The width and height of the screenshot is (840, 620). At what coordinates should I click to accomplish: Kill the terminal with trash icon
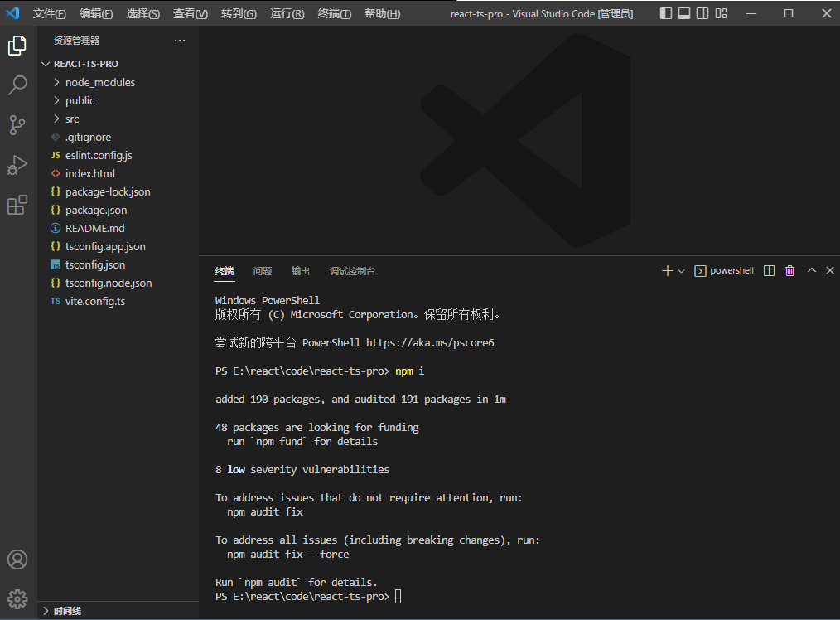pos(789,270)
